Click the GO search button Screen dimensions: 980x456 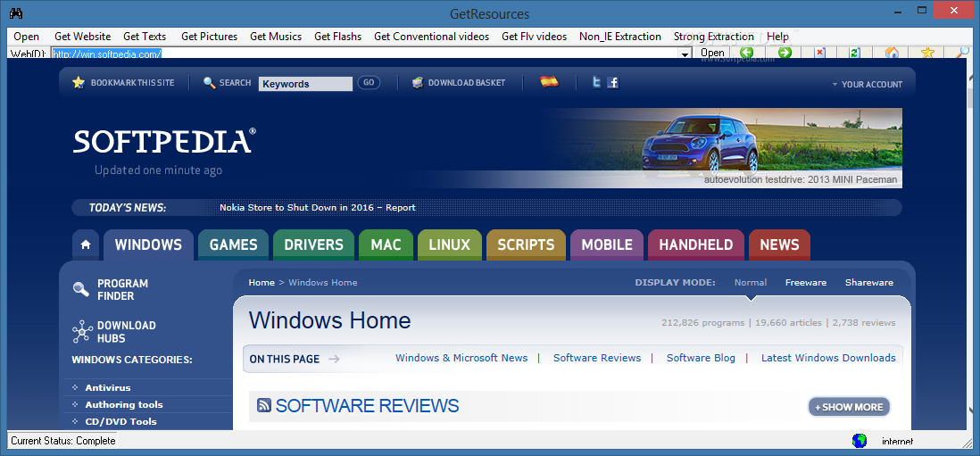pos(369,82)
